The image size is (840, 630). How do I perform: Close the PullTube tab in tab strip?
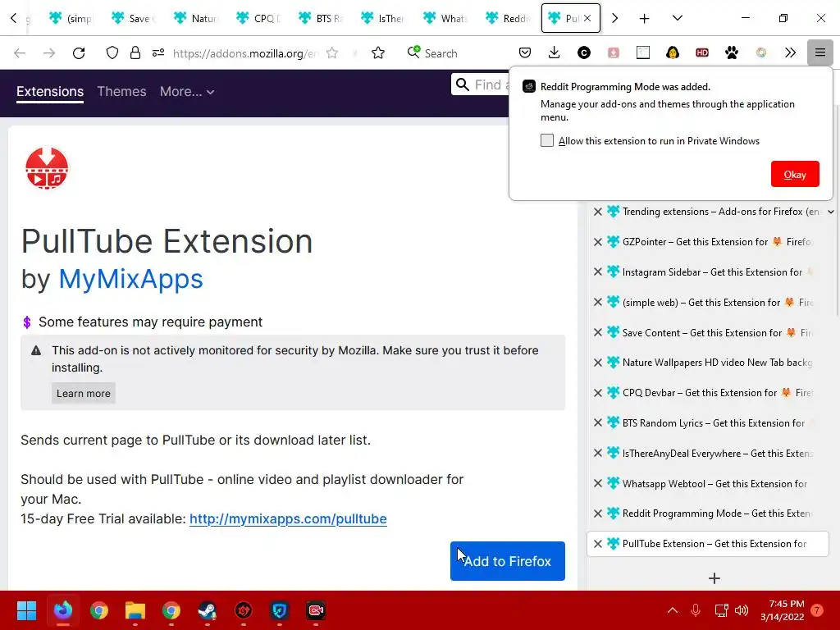[x=587, y=18]
